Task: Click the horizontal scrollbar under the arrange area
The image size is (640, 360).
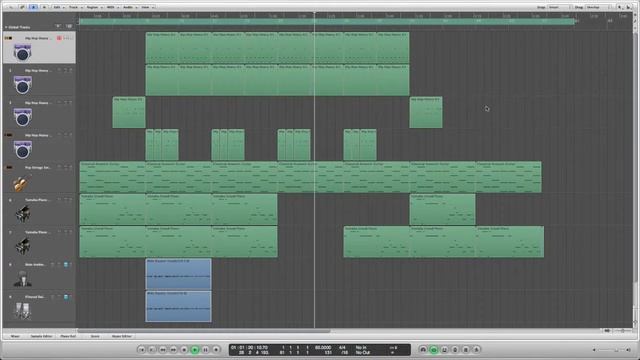Action: click(204, 331)
